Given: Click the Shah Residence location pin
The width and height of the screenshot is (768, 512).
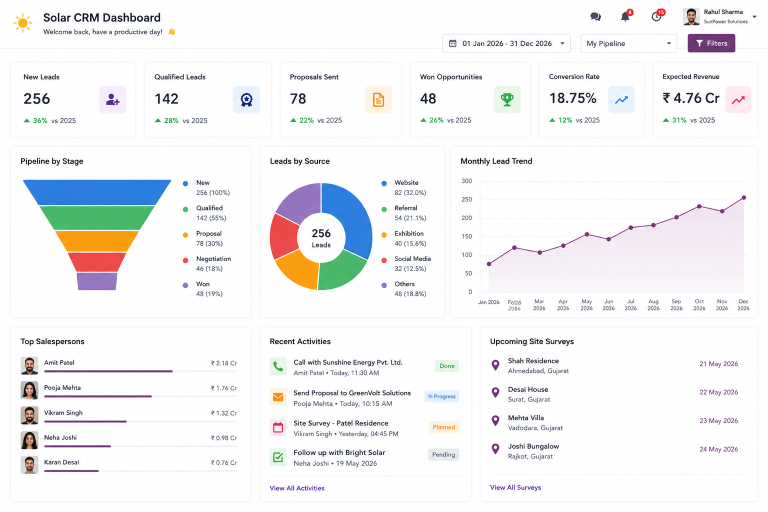Looking at the screenshot, I should 495,365.
